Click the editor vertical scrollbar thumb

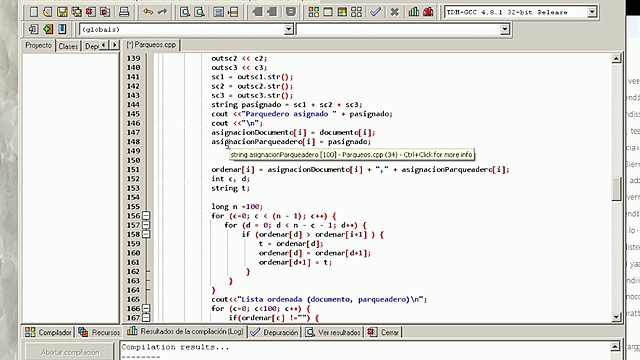(616, 189)
